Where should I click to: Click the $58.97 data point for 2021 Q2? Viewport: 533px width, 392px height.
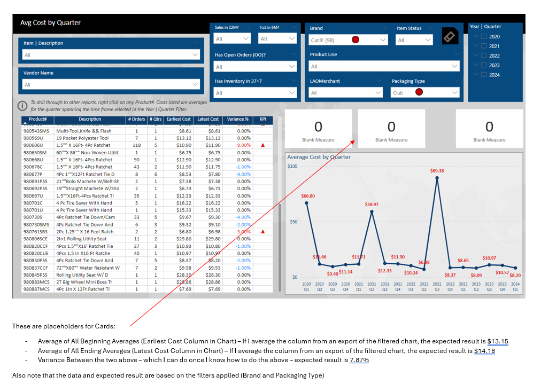point(372,211)
